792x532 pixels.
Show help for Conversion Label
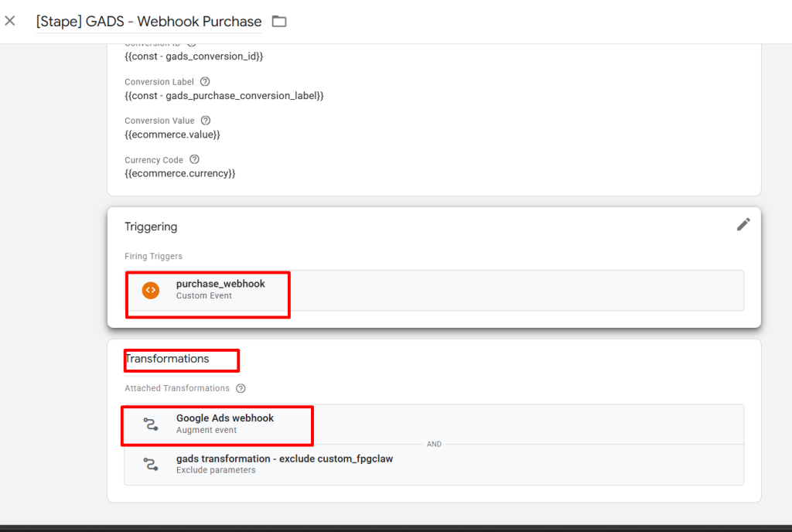(205, 81)
